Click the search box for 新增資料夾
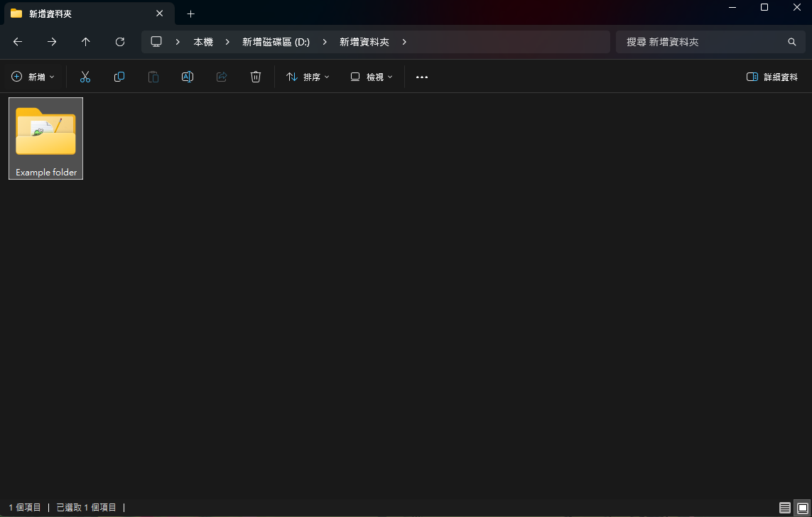The height and width of the screenshot is (517, 812). (x=710, y=42)
